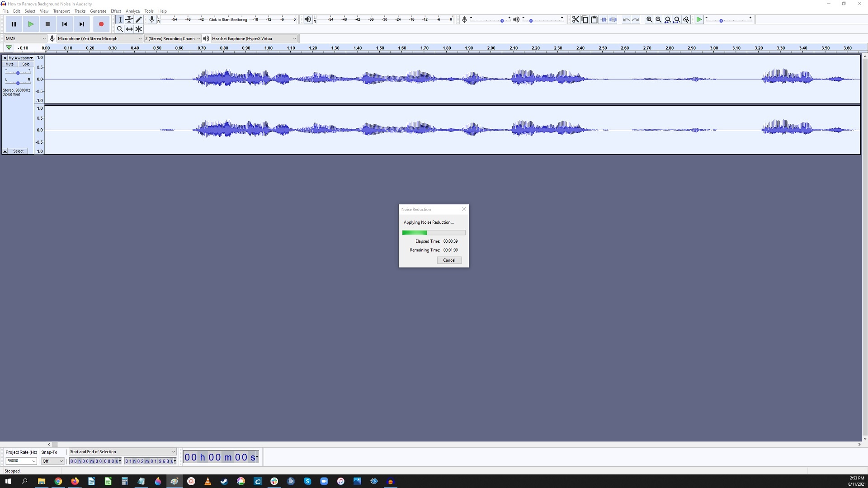Trim audio outside the selection
The height and width of the screenshot is (488, 868).
click(604, 19)
